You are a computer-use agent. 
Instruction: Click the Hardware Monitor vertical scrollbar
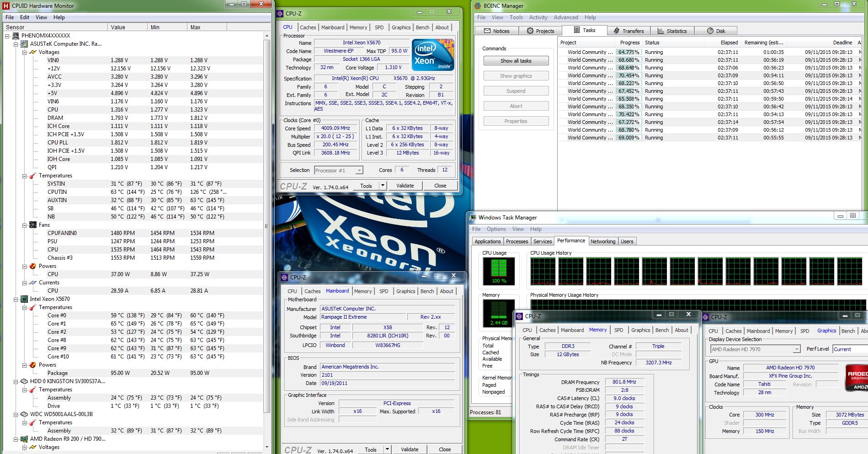[x=267, y=226]
